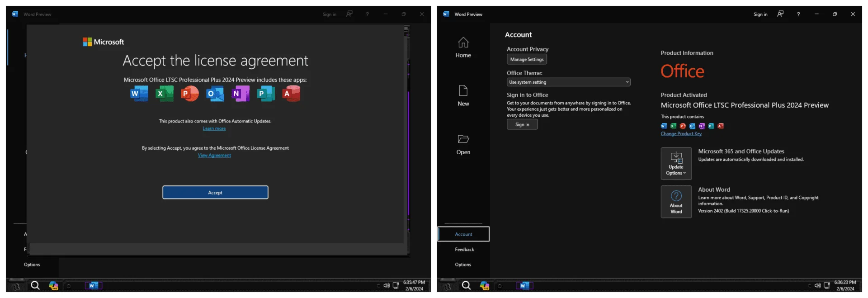Click the small Outlook icon under This product contains
Image resolution: width=868 pixels, height=298 pixels.
pyautogui.click(x=692, y=126)
